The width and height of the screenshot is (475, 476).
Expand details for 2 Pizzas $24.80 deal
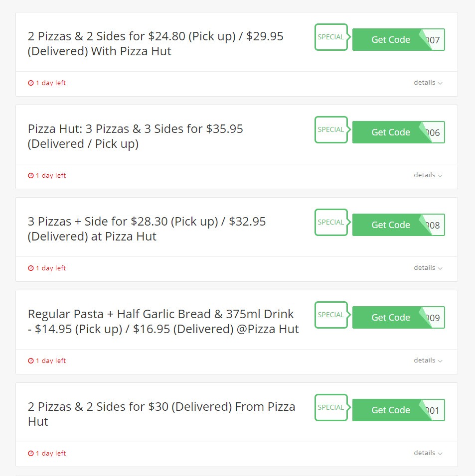[428, 83]
